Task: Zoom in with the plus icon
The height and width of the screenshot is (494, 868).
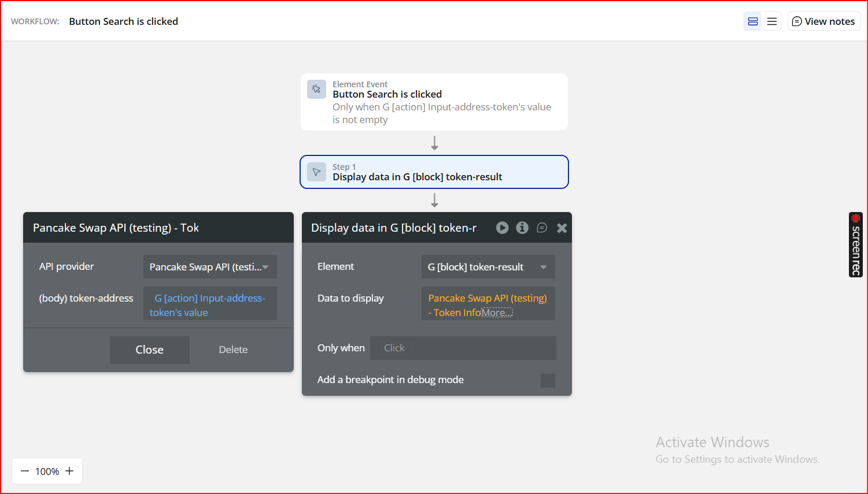Action: point(69,471)
